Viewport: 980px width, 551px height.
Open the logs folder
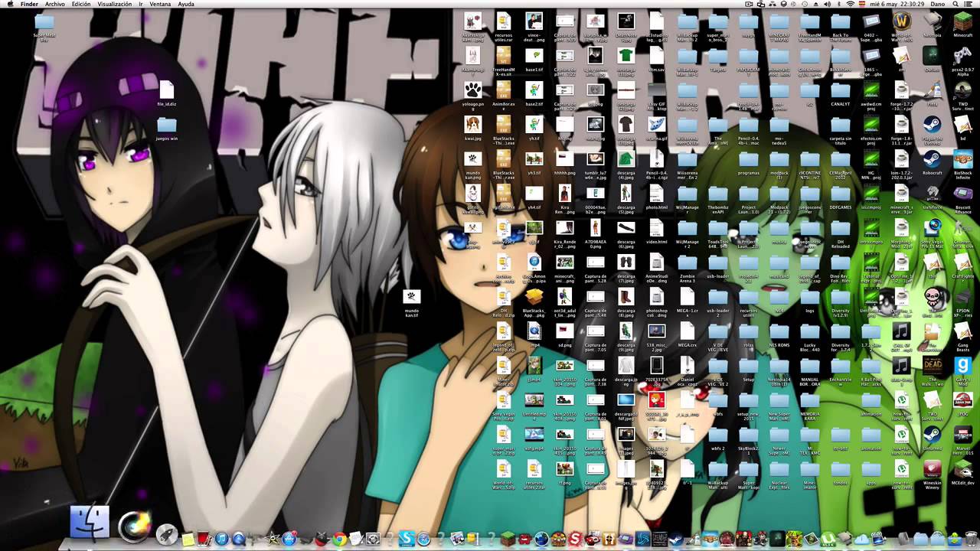(x=809, y=297)
